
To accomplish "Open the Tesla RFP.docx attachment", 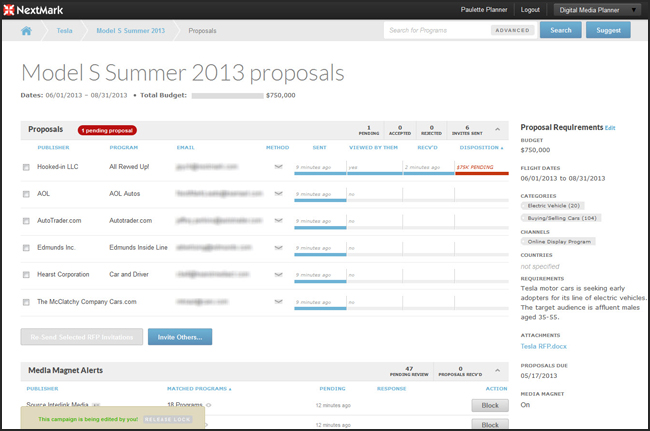I will tap(543, 346).
